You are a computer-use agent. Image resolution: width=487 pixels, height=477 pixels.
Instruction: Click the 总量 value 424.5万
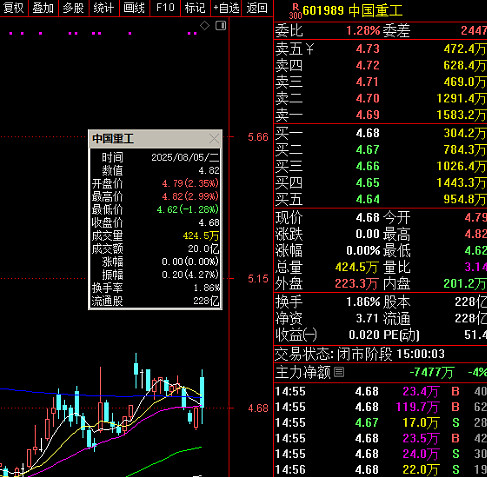tap(357, 267)
